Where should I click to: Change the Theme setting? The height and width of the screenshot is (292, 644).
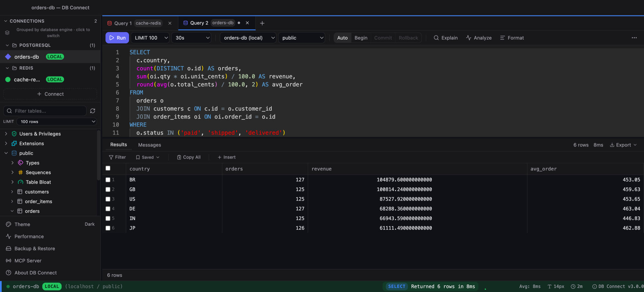tap(50, 224)
